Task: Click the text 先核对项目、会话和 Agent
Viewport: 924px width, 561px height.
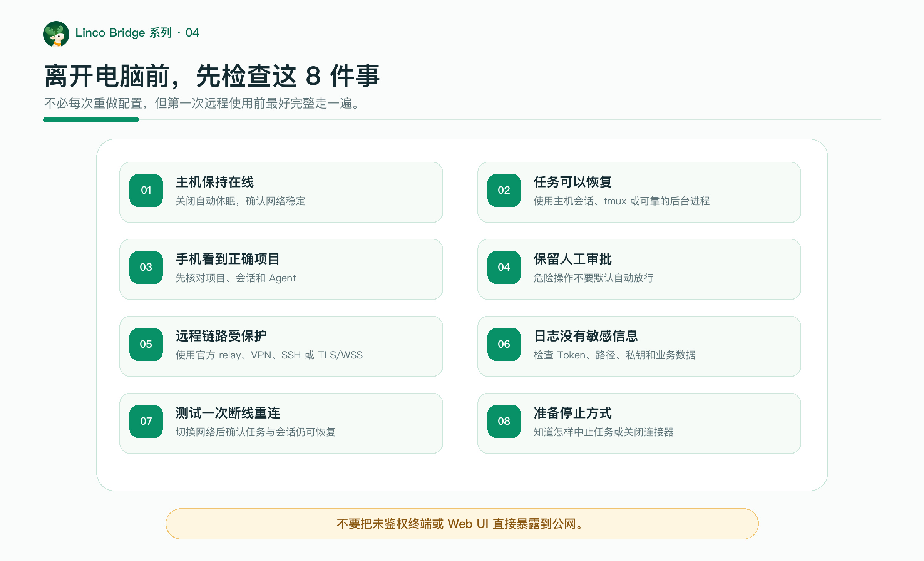Action: tap(236, 278)
